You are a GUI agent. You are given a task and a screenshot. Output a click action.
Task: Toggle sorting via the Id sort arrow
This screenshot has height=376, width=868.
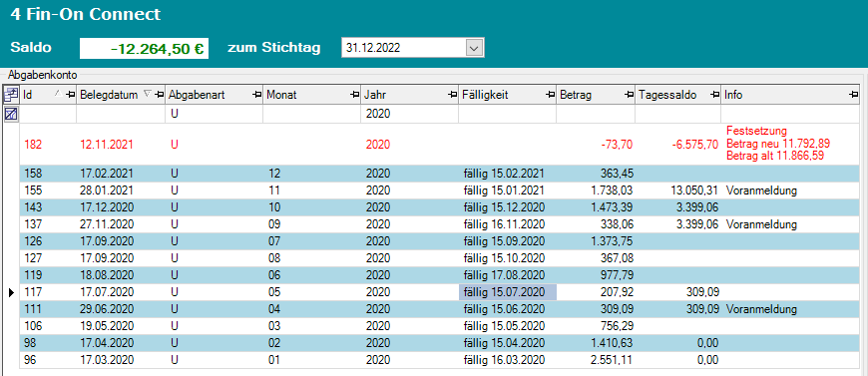(x=58, y=94)
